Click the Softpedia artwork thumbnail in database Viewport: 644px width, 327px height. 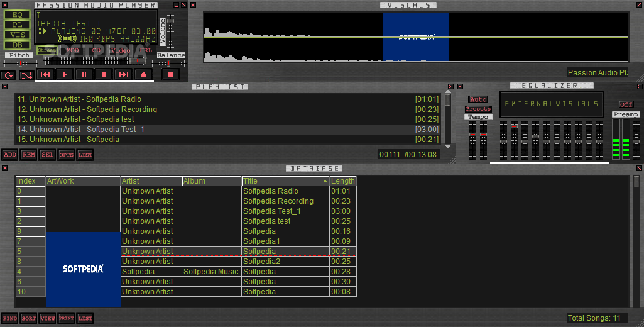pos(83,269)
